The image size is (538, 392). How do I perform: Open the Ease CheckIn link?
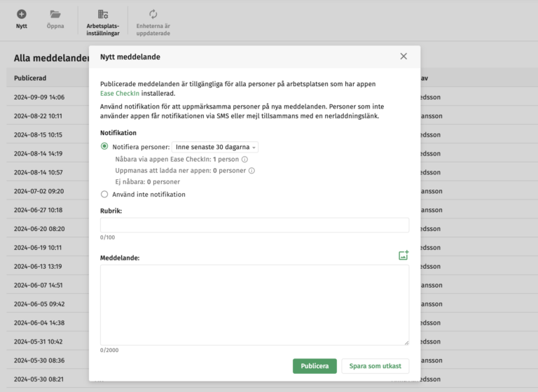[x=120, y=93]
